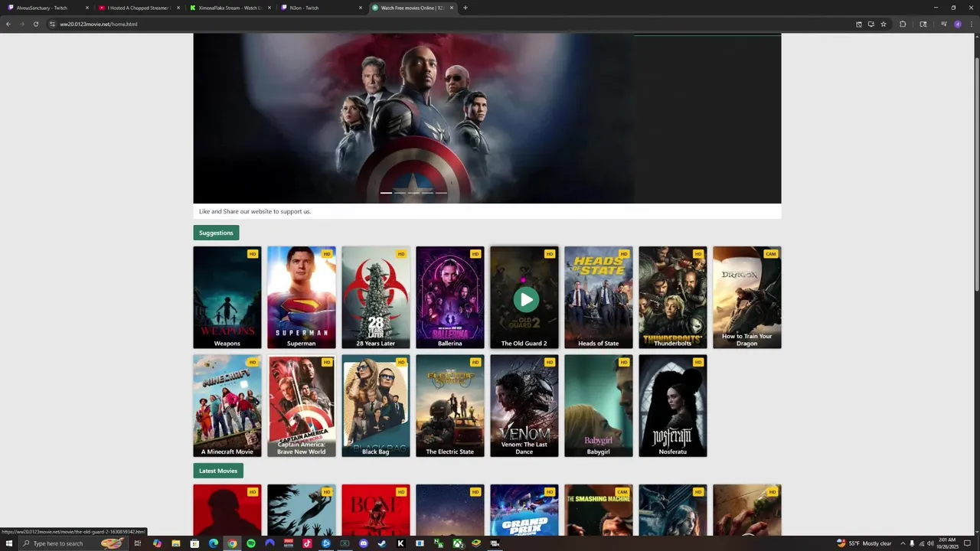Click the browser back arrow
The width and height of the screenshot is (980, 551).
click(x=8, y=24)
